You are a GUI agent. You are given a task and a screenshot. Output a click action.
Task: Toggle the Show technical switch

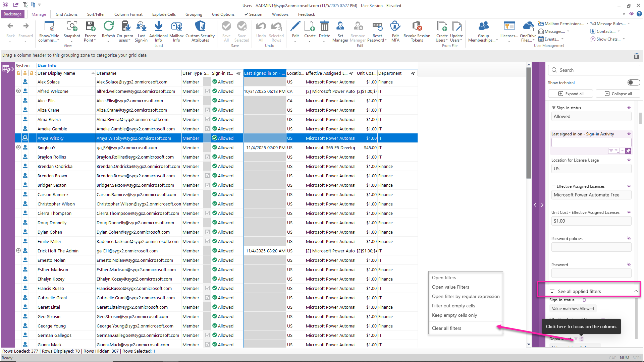pos(634,82)
